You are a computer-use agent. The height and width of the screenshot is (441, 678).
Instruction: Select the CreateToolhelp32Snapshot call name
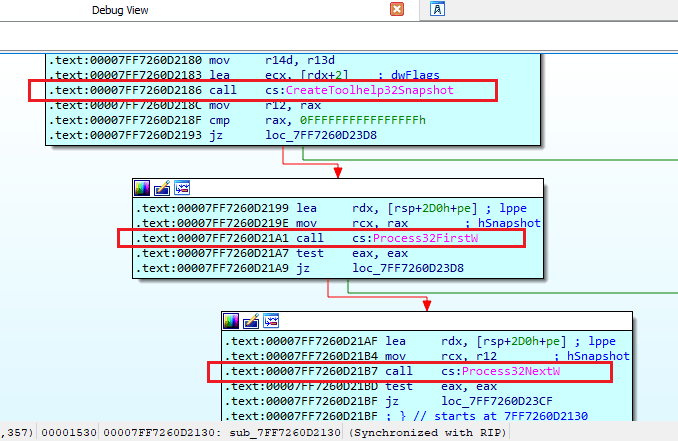click(x=370, y=90)
